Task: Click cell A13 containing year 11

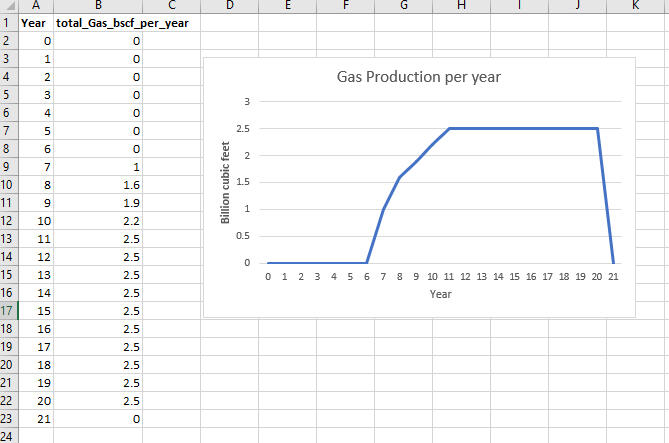Action: coord(36,239)
